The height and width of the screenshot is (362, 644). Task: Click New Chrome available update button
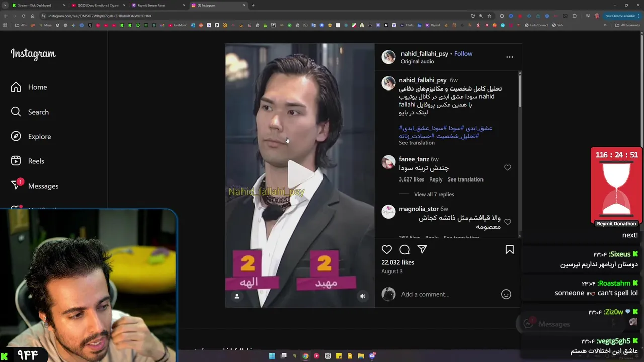[x=622, y=16]
